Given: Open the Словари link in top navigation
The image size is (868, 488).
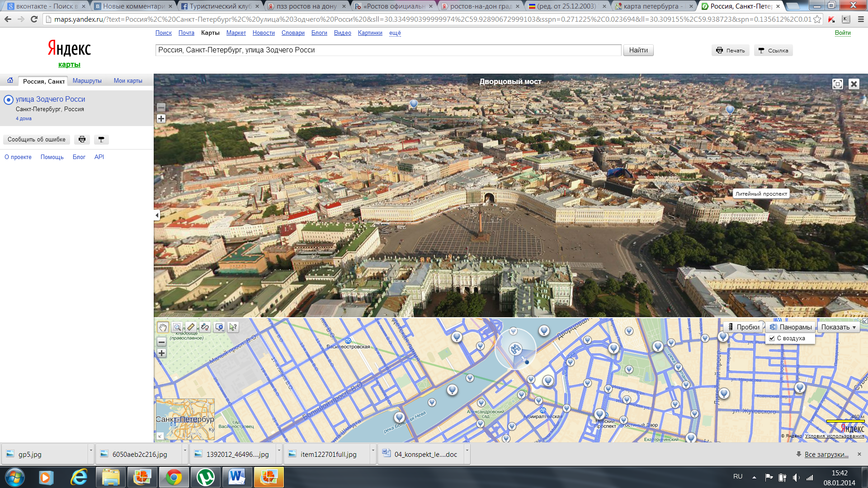Looking at the screenshot, I should point(293,33).
